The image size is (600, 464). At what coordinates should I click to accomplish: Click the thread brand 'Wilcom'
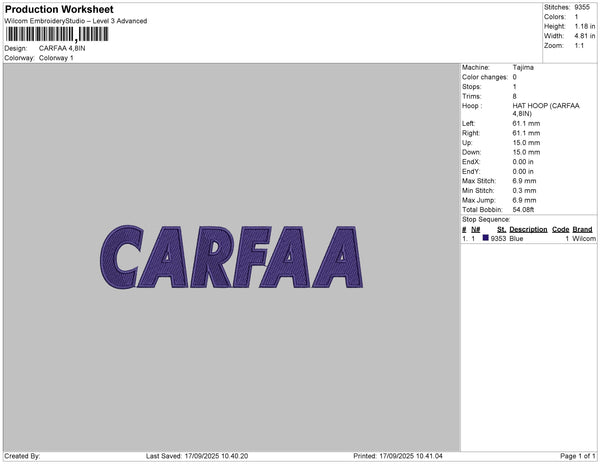pos(584,239)
